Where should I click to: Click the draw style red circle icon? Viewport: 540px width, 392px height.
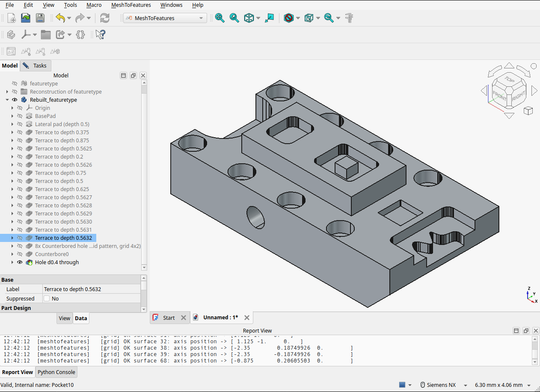coord(289,18)
